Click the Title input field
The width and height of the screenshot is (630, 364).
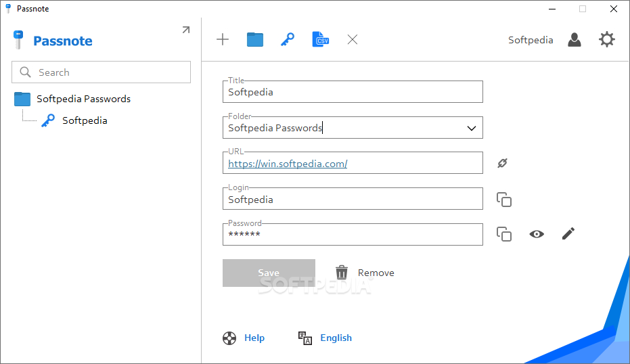[x=353, y=91]
